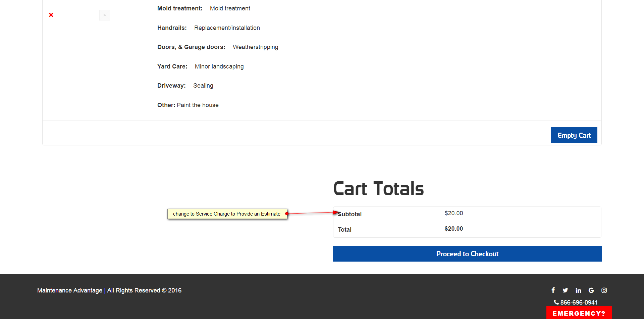Select the yellow Service Charge annotation note
Image resolution: width=644 pixels, height=319 pixels.
(227, 214)
